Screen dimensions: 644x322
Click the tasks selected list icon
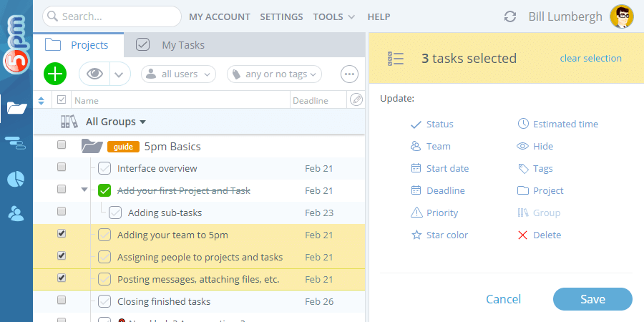click(x=396, y=59)
